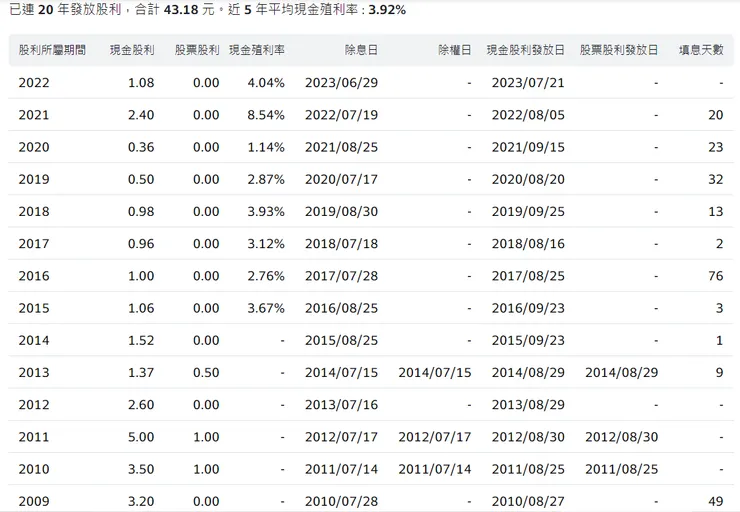Select the 2022 period row label
This screenshot has height=512, width=740.
pyautogui.click(x=34, y=83)
